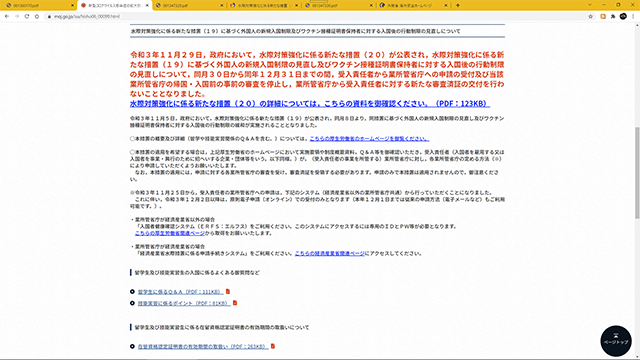The height and width of the screenshot is (360, 640).
Task: Reload the current page
Action: pyautogui.click(x=27, y=16)
